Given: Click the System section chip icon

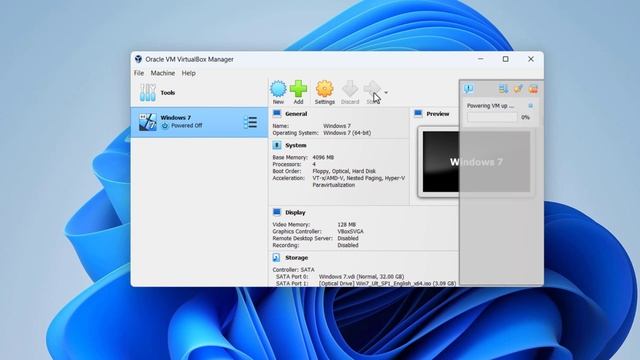Looking at the screenshot, I should pyautogui.click(x=277, y=145).
